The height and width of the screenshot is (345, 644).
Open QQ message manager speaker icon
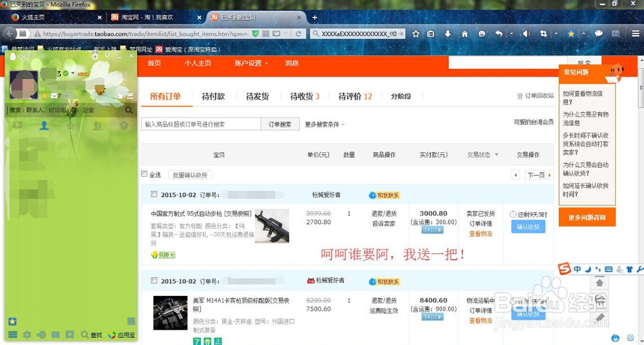tap(41, 335)
